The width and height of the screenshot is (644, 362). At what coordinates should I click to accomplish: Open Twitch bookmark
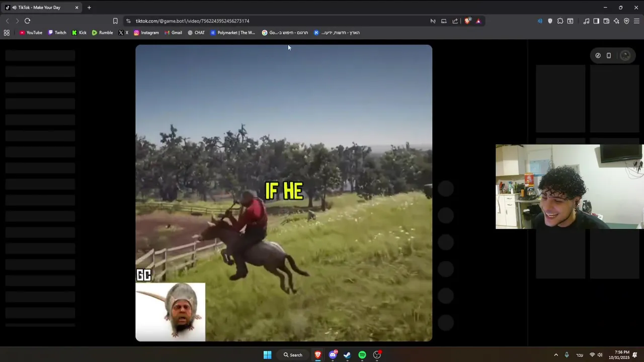pyautogui.click(x=57, y=33)
